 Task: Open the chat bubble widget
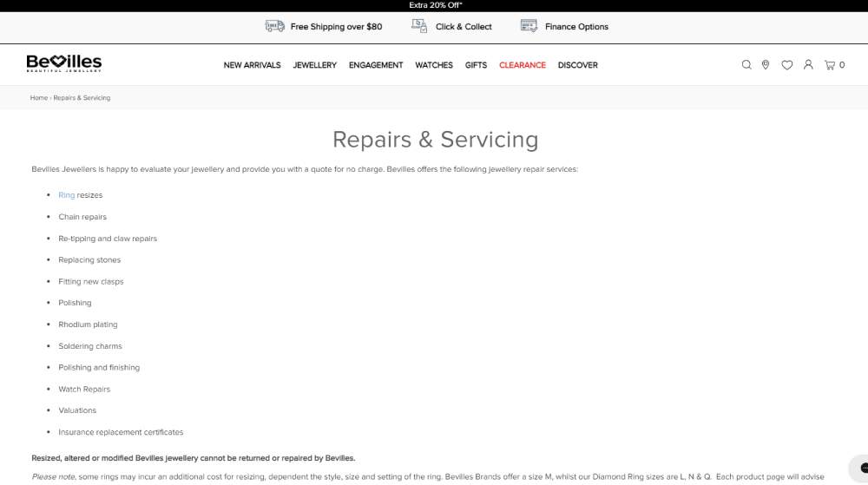861,468
